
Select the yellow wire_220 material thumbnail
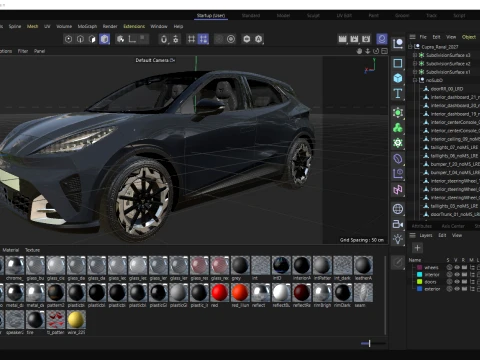76,319
